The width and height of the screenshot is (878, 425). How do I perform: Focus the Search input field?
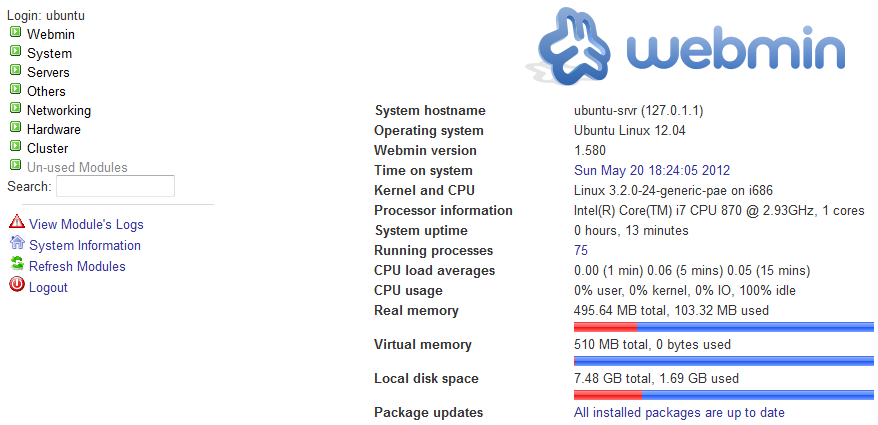click(x=115, y=186)
